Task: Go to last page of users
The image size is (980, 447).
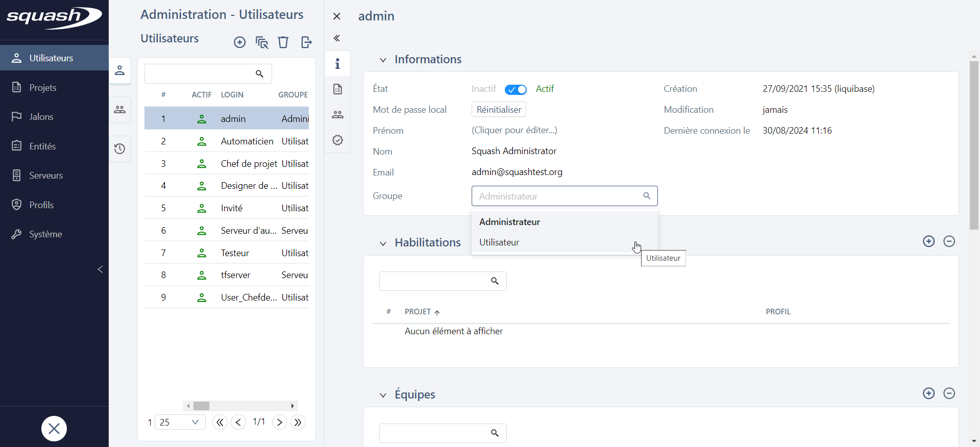Action: pyautogui.click(x=298, y=422)
